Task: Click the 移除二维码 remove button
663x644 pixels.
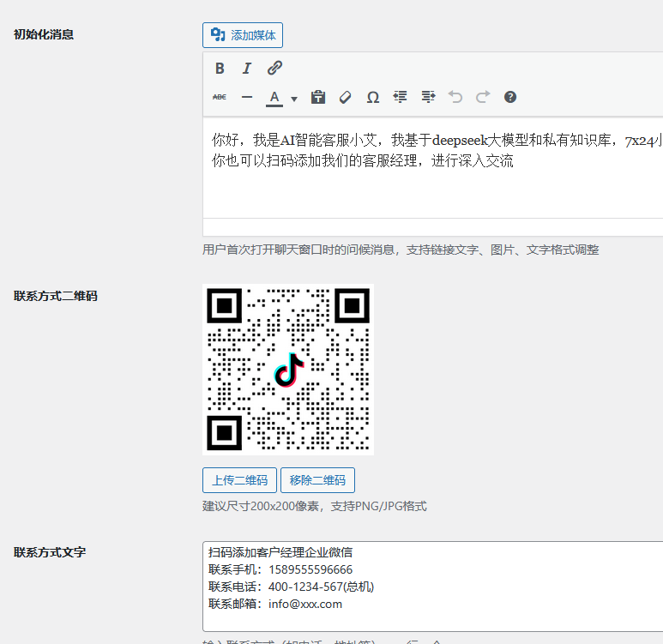Action: [317, 480]
